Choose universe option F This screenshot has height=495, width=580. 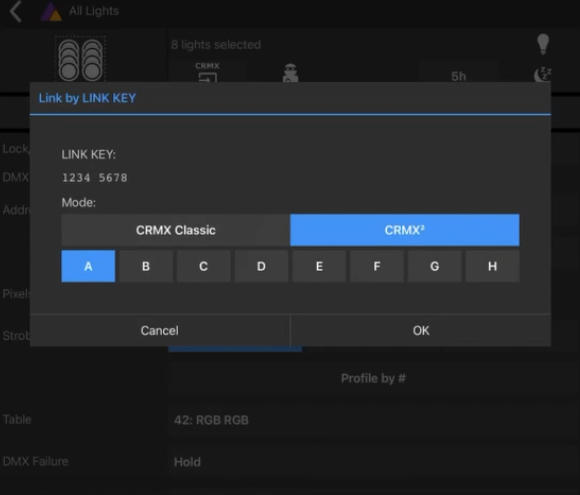(x=377, y=266)
